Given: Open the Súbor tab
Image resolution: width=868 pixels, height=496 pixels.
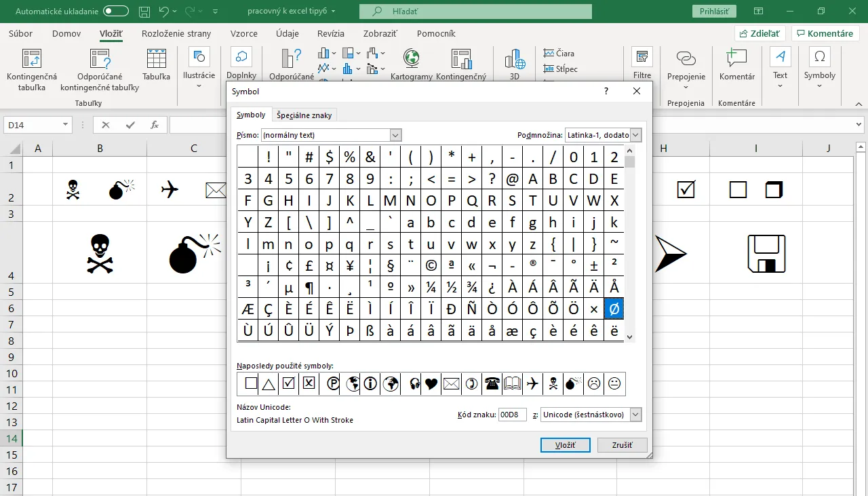Looking at the screenshot, I should coord(21,33).
